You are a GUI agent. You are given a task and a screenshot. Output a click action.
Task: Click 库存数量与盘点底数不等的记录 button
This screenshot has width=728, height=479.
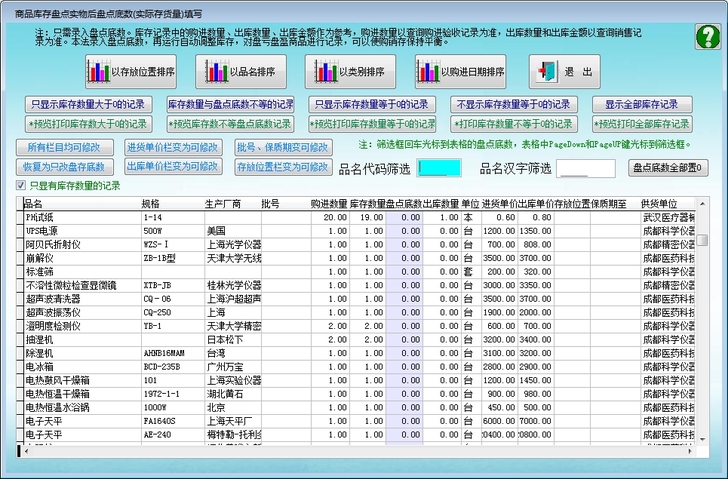tap(230, 104)
